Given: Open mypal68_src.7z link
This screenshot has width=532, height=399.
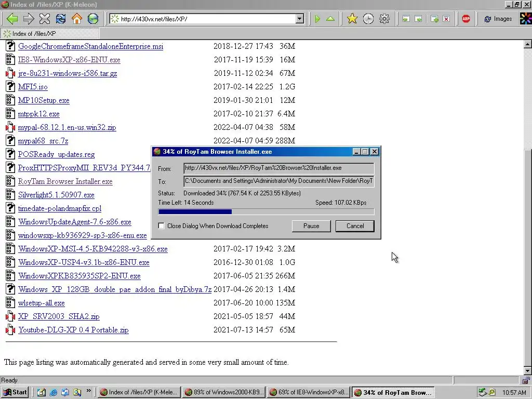Looking at the screenshot, I should tap(43, 141).
